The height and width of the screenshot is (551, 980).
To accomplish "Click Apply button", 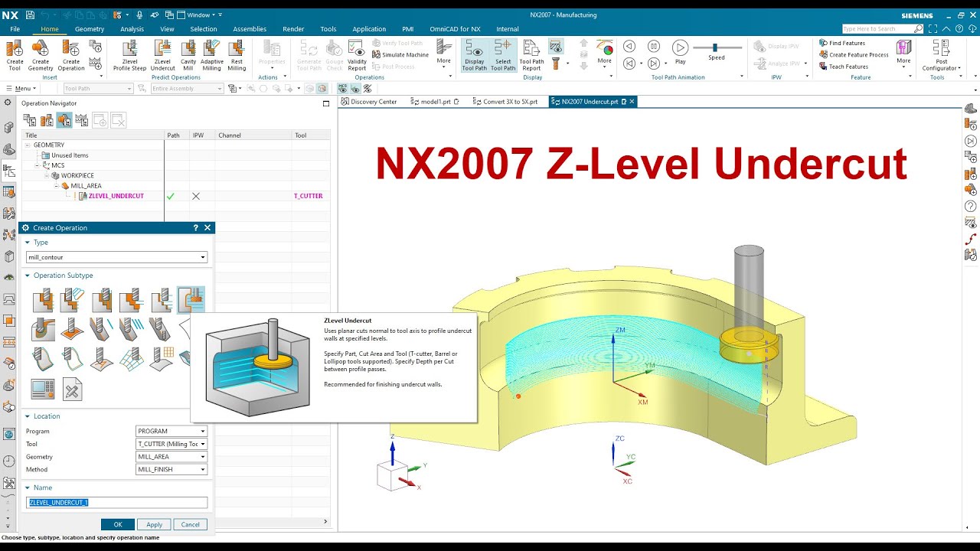I will [x=154, y=525].
